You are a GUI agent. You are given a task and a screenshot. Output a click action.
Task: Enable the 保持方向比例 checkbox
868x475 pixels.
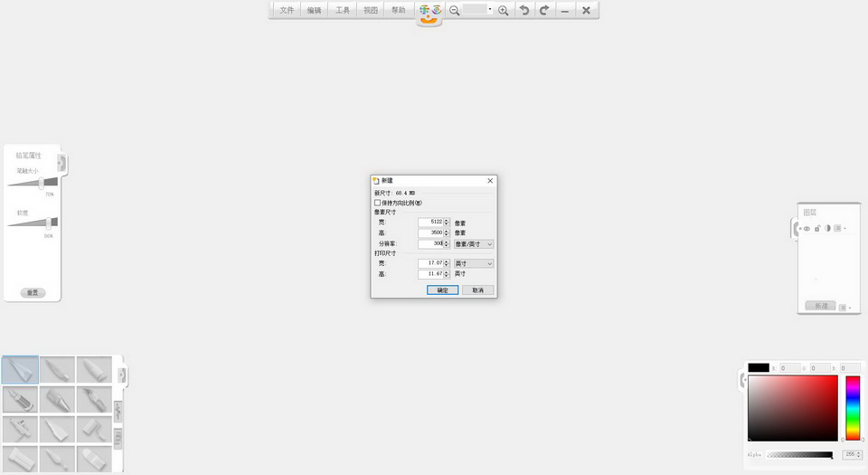click(x=378, y=203)
